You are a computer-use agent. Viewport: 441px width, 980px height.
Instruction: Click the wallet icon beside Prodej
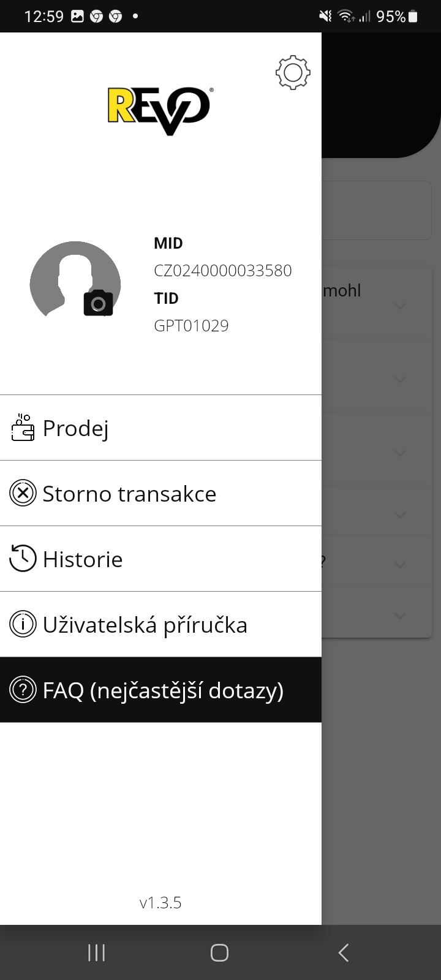tap(23, 428)
